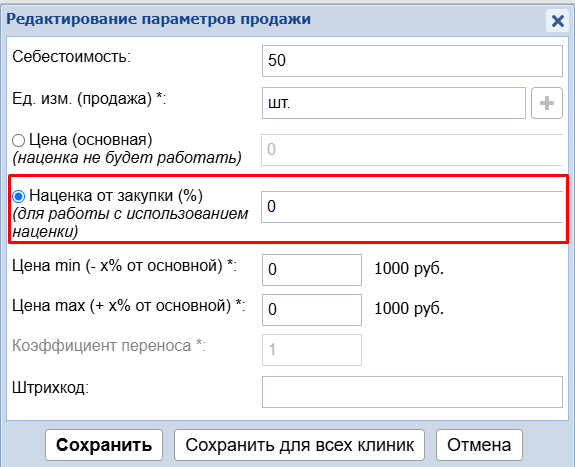This screenshot has width=575, height=467.
Task: Click the dialog title Редактирование параметров продажи
Action: coord(158,19)
